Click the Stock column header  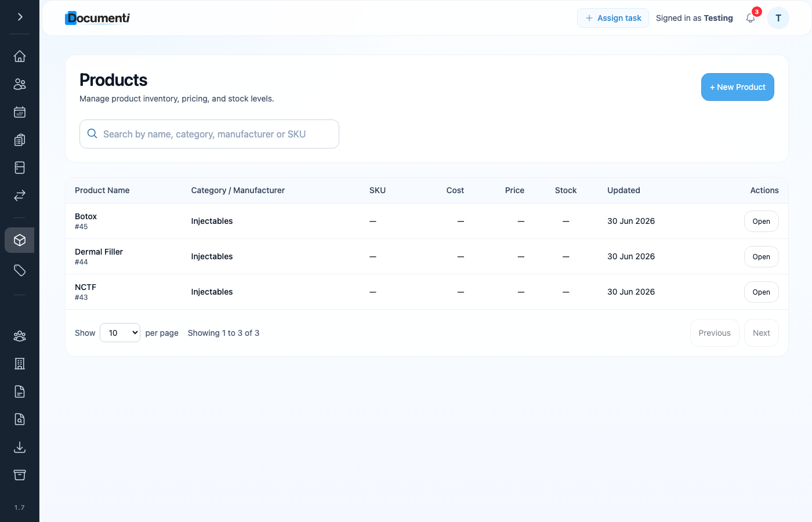click(x=565, y=190)
